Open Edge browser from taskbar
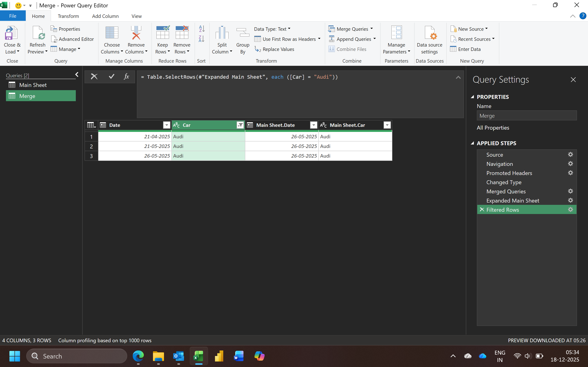Screen dimensions: 588x367 [138, 356]
